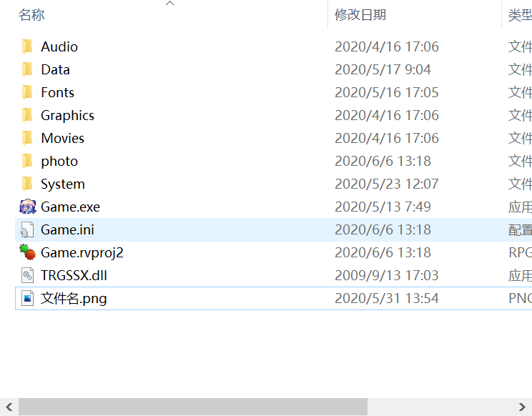Click the horizontal scrollbar thumb

pos(193,407)
